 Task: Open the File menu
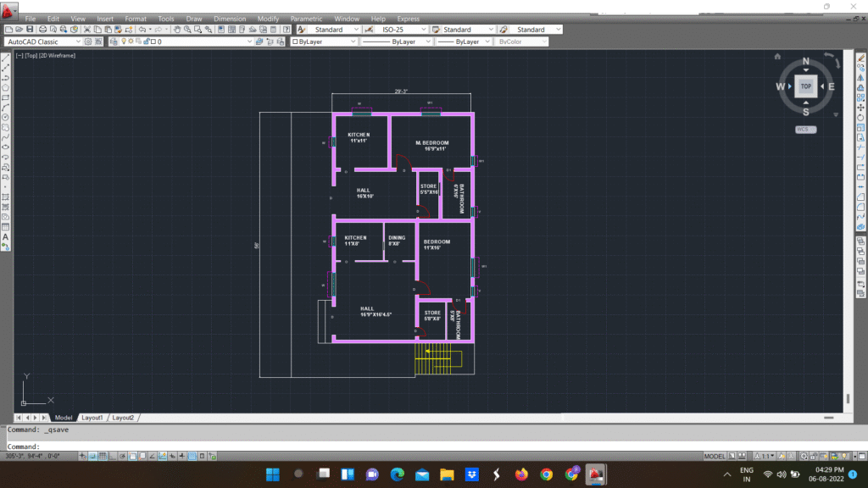pyautogui.click(x=31, y=19)
